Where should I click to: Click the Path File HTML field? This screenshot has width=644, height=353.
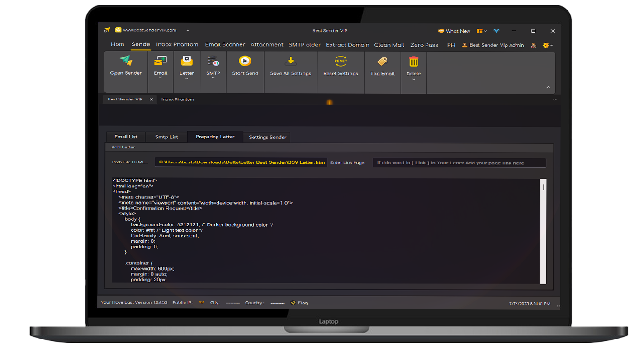pyautogui.click(x=241, y=162)
